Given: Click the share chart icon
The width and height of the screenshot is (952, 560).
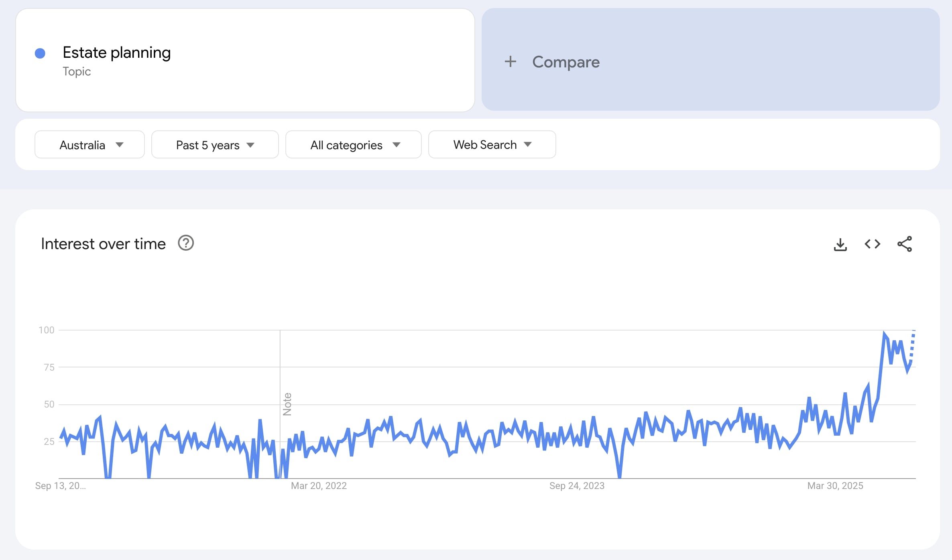Looking at the screenshot, I should [905, 244].
